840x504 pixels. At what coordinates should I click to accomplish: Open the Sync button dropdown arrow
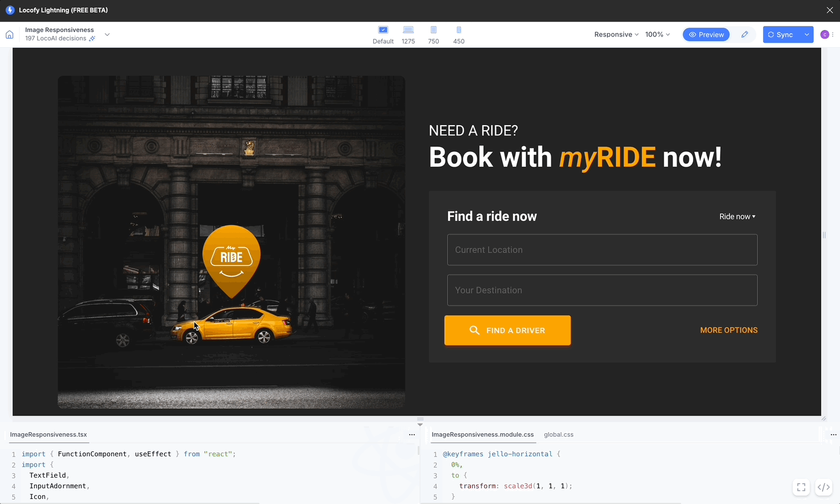click(806, 35)
